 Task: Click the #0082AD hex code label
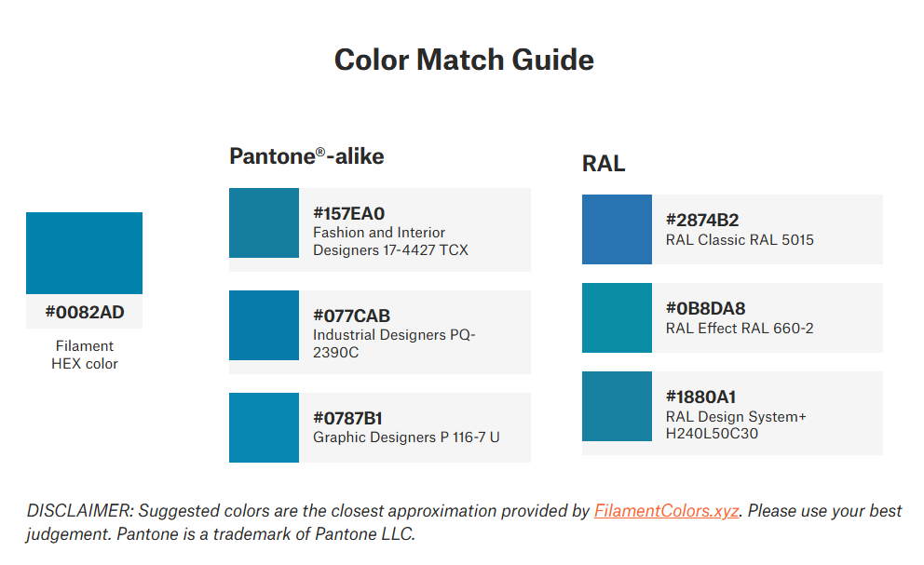point(84,312)
